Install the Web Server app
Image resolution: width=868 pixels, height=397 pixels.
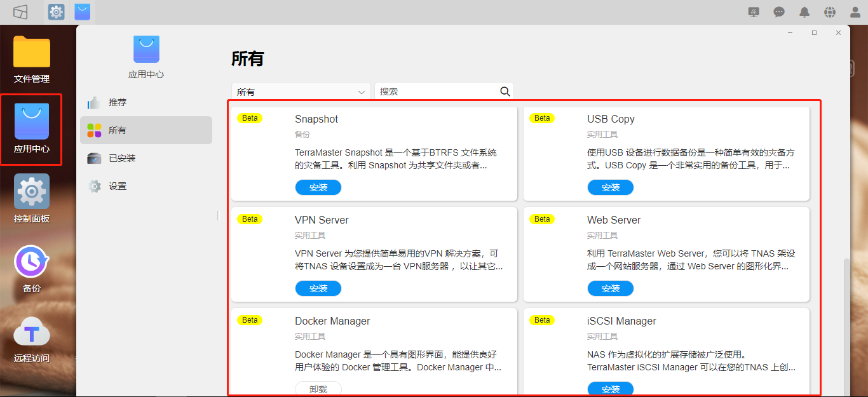611,288
